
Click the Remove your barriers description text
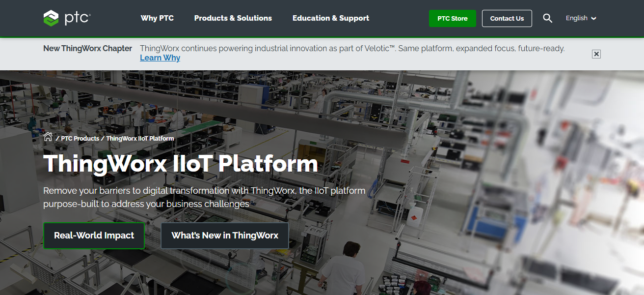point(204,197)
